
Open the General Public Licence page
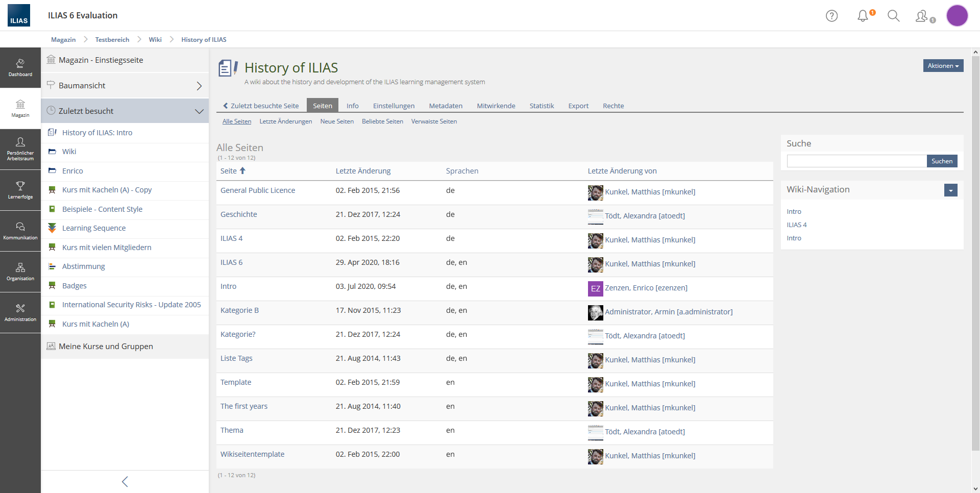tap(258, 190)
